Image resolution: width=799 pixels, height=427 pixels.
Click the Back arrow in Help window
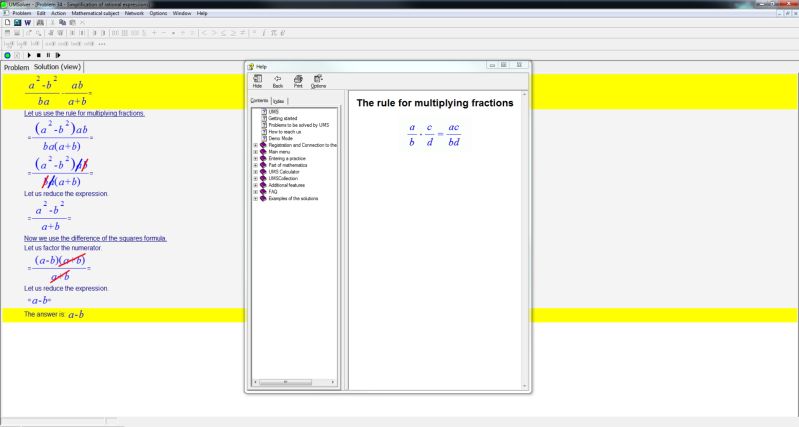pyautogui.click(x=278, y=81)
